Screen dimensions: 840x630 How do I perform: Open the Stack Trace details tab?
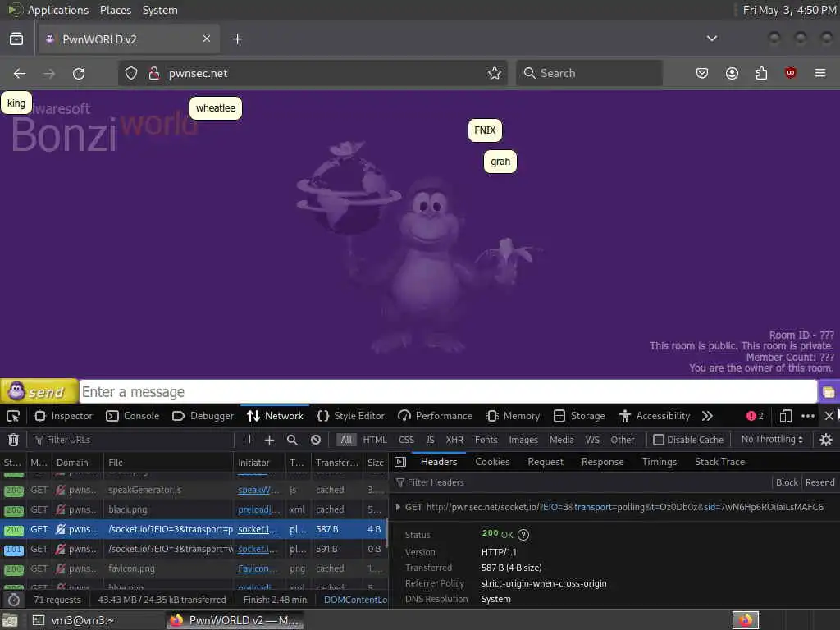pyautogui.click(x=719, y=462)
